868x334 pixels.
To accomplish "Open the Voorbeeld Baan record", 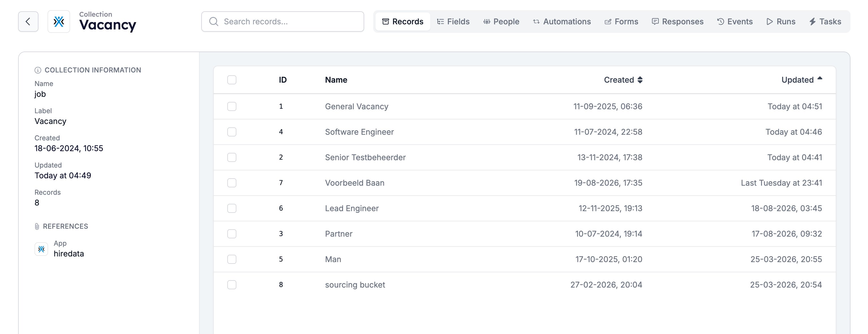I will point(355,183).
